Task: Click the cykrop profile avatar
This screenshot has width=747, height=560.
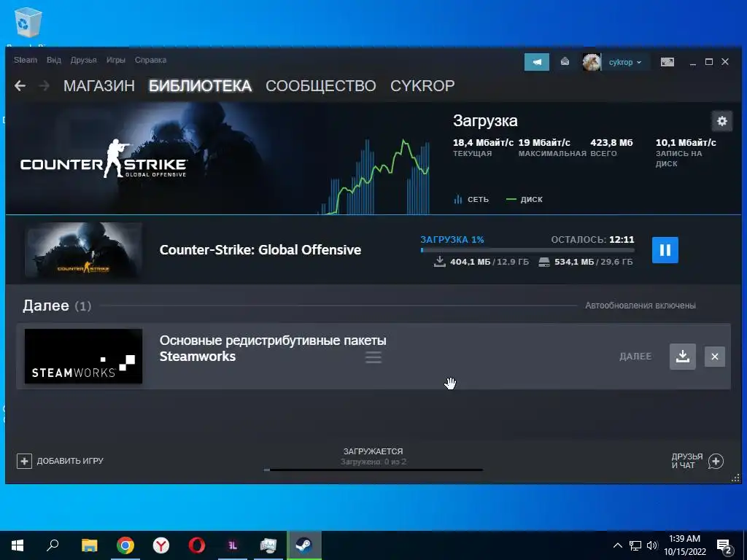Action: [x=592, y=62]
